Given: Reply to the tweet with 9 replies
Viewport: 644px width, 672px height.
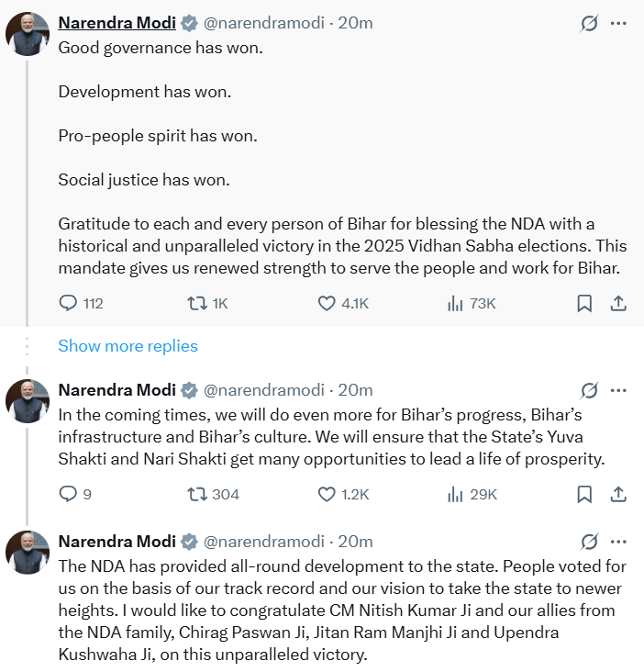Looking at the screenshot, I should point(69,494).
